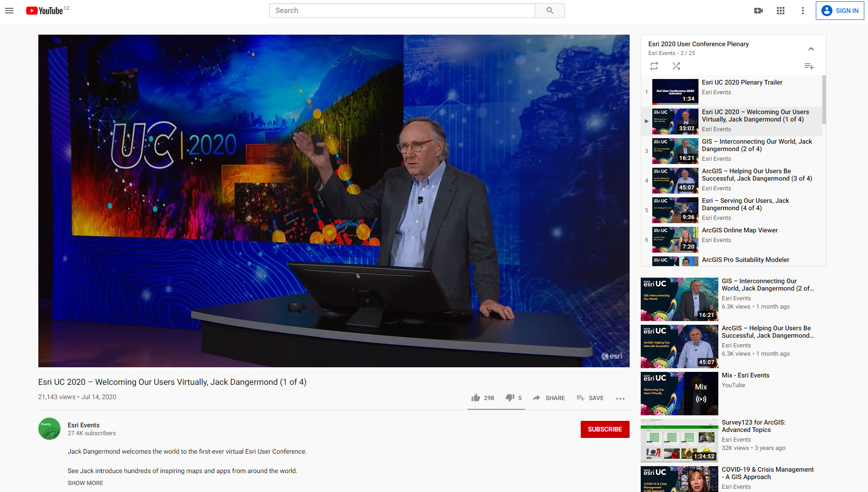Screen dimensions: 868x492
Task: Click the Share arrow button
Action: point(548,398)
